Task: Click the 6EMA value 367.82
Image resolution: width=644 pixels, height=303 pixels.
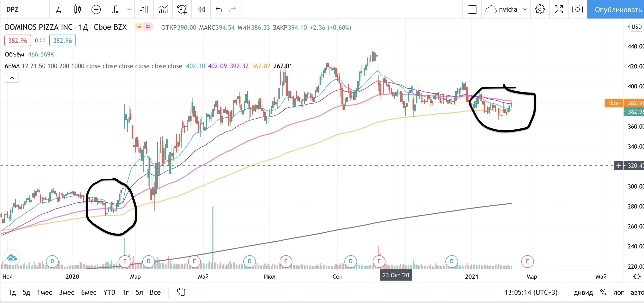Action: pyautogui.click(x=261, y=66)
